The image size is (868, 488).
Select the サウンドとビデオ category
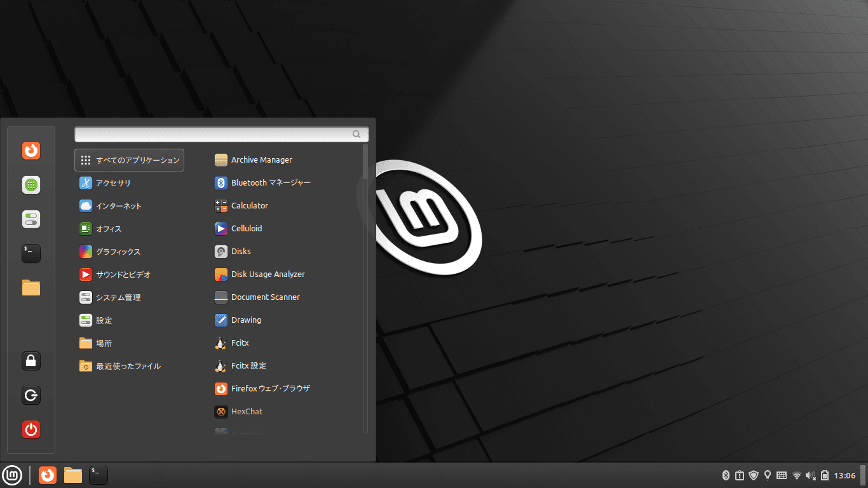[129, 274]
